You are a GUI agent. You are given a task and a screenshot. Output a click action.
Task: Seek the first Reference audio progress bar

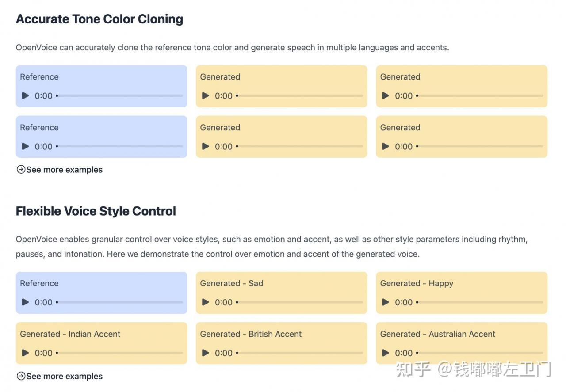[119, 95]
